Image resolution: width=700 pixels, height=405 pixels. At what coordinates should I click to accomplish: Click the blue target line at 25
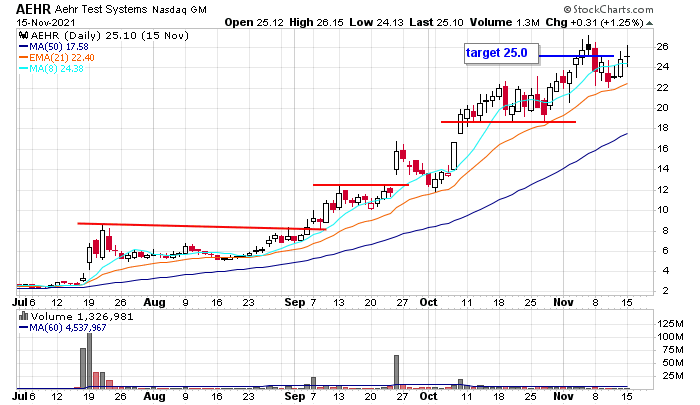(576, 56)
